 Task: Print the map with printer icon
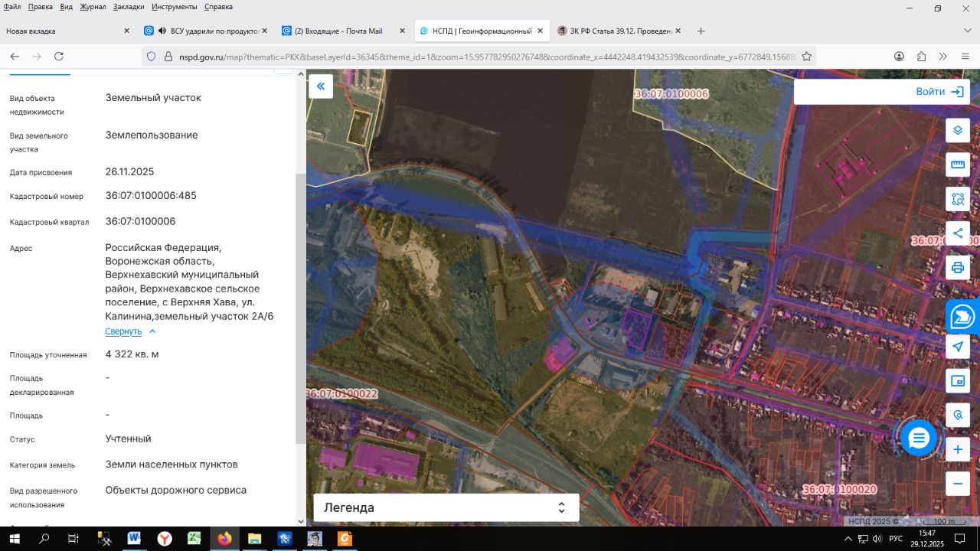click(958, 268)
